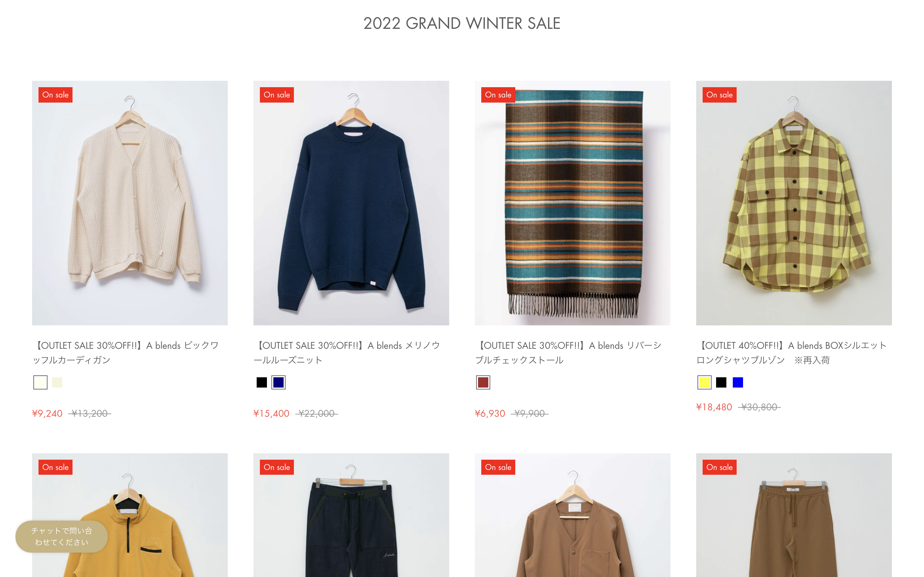
Task: Pick the black swatch for the shirt blouson
Action: (721, 382)
